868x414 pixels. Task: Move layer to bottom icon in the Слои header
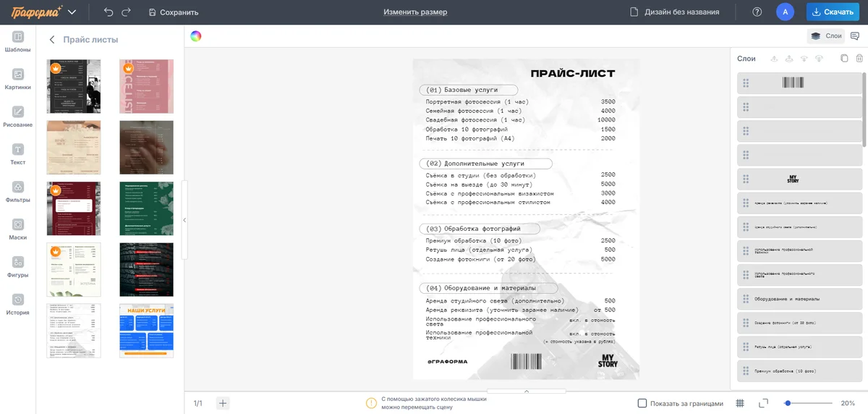tap(820, 59)
